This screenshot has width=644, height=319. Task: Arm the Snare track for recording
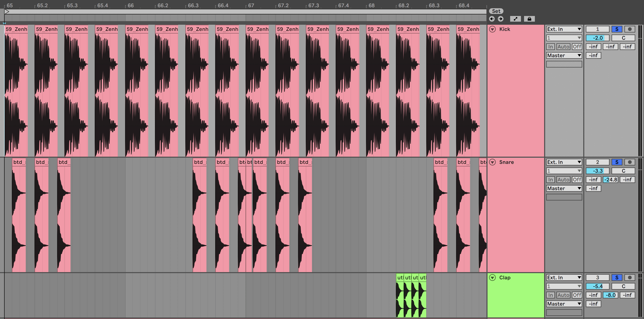click(630, 162)
